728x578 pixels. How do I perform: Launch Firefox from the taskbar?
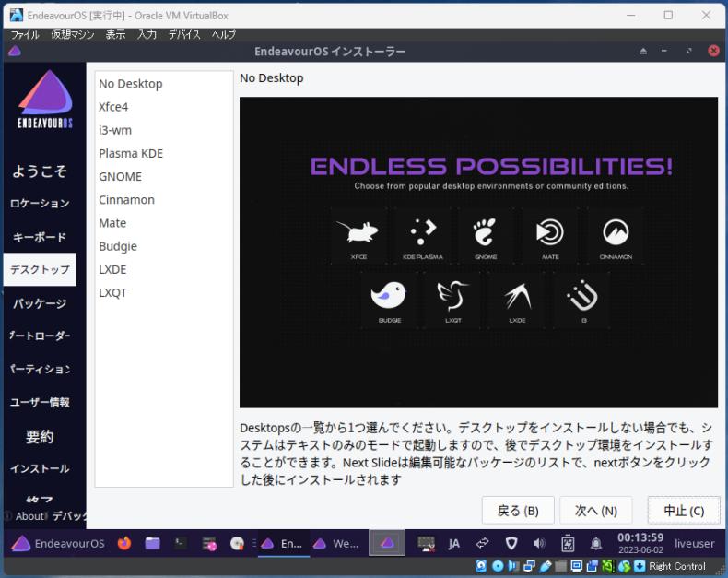pos(124,543)
